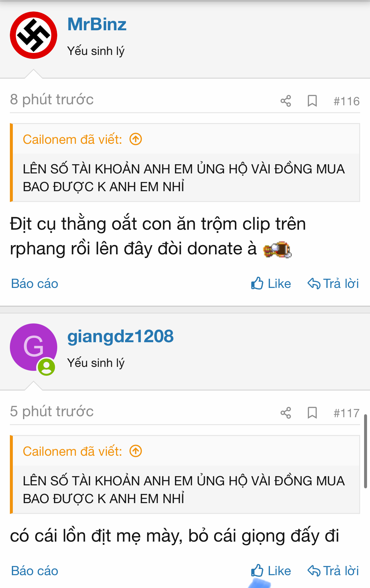The height and width of the screenshot is (588, 370).
Task: Report MrBinz's post via Báo cáo
Action: coord(35,284)
